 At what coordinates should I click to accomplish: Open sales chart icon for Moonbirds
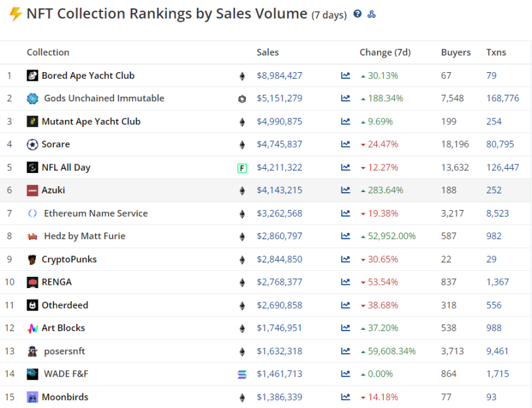(345, 397)
